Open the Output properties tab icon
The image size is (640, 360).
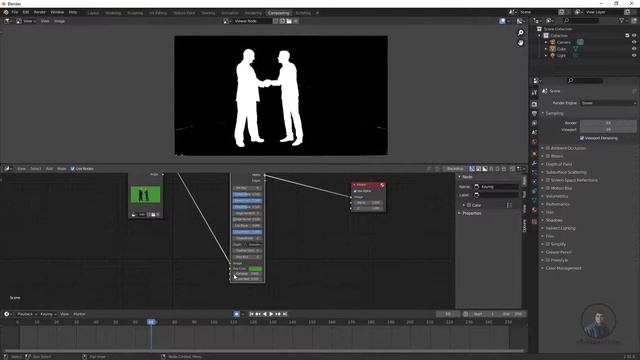click(x=534, y=113)
